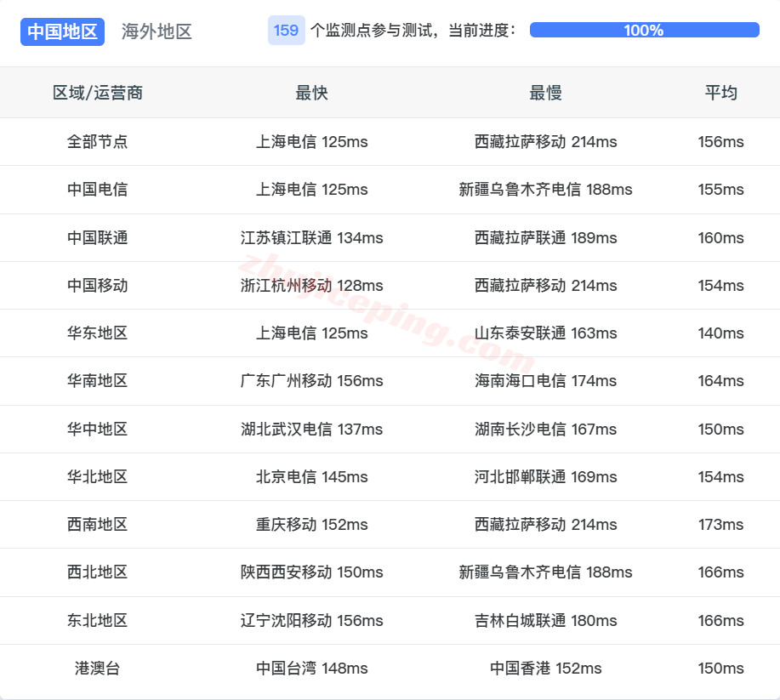Select the 上海电信 125ms fastest result
780x700 pixels.
pos(311,142)
